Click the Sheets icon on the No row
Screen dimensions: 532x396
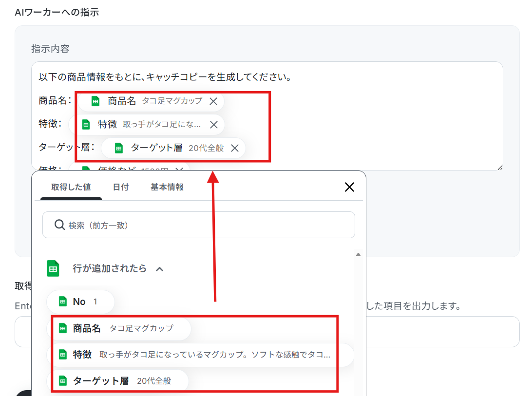pyautogui.click(x=63, y=302)
